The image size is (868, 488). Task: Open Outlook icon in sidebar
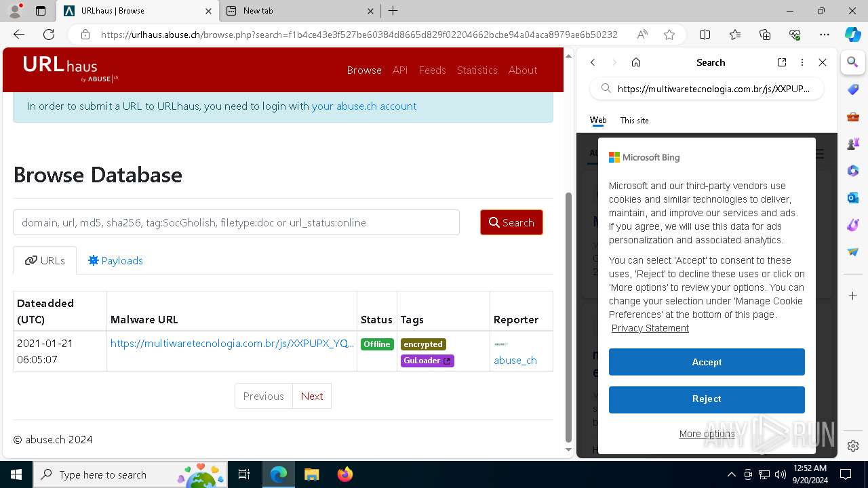853,198
